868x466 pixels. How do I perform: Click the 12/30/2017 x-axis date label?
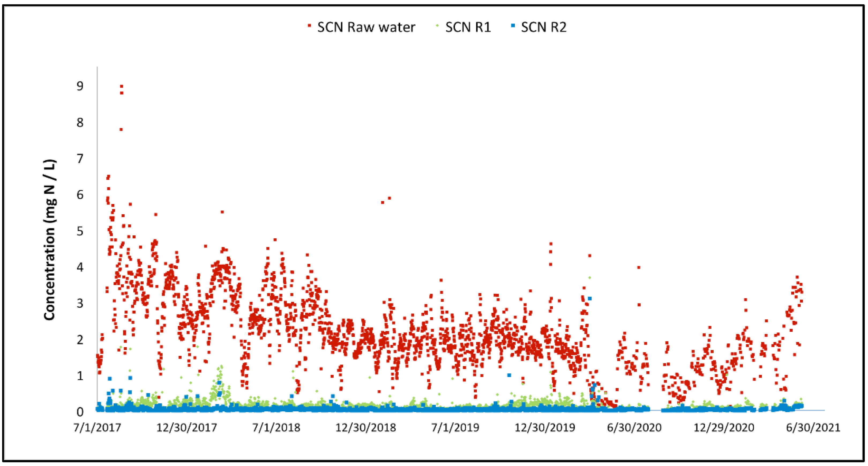click(x=187, y=427)
